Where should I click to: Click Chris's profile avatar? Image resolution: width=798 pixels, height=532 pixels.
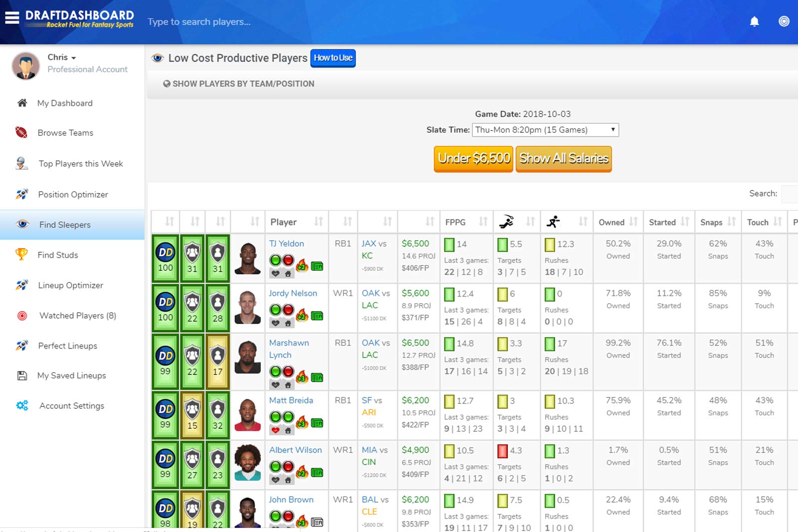pos(25,65)
